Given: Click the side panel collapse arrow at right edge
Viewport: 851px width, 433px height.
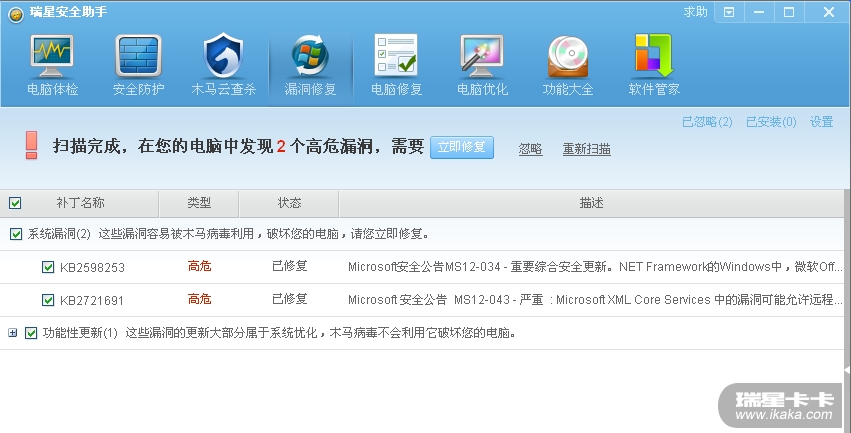Looking at the screenshot, I should (847, 370).
